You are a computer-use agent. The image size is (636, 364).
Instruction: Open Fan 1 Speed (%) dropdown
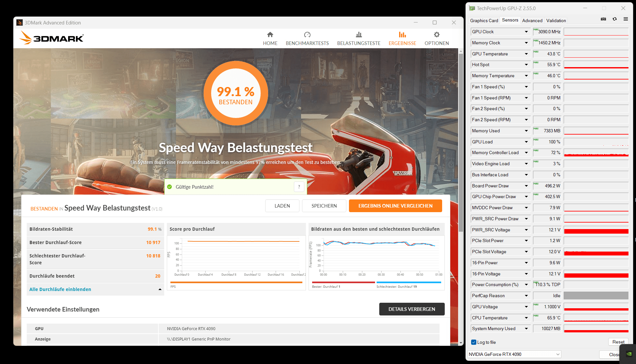coord(526,87)
